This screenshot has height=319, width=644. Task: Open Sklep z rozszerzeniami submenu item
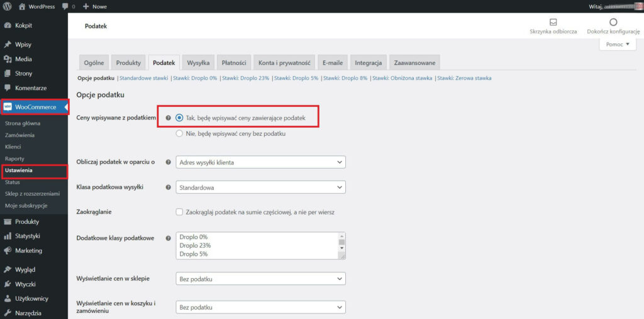(34, 194)
